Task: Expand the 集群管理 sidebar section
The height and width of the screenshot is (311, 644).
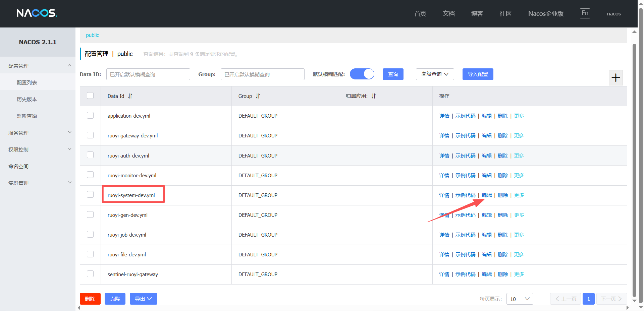Action: [x=38, y=183]
